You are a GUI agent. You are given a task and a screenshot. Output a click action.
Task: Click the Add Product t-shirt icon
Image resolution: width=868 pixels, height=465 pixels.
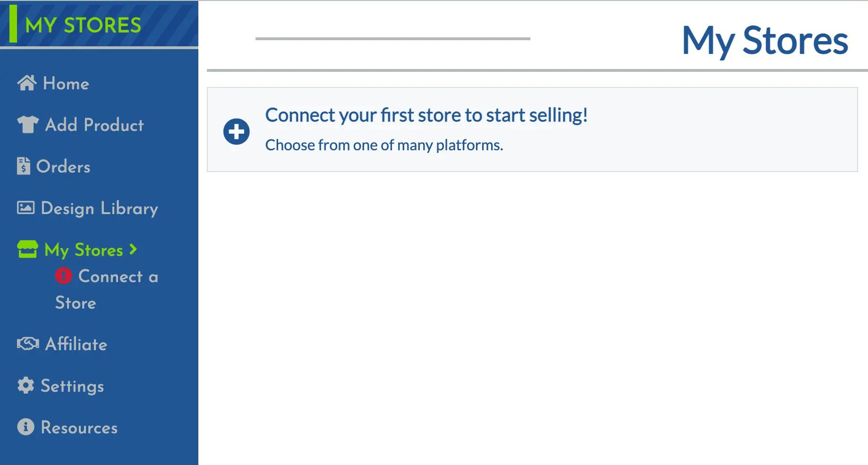pos(28,125)
